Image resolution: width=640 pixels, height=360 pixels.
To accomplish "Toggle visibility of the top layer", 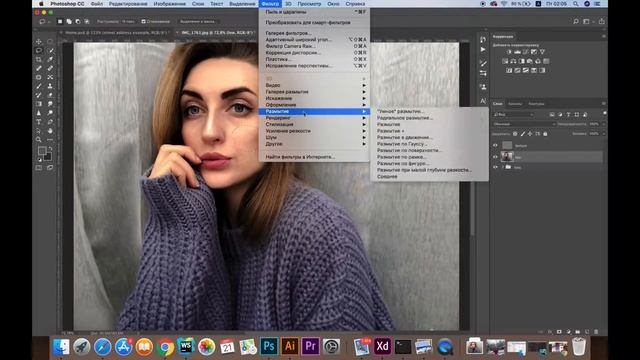I will tap(495, 145).
